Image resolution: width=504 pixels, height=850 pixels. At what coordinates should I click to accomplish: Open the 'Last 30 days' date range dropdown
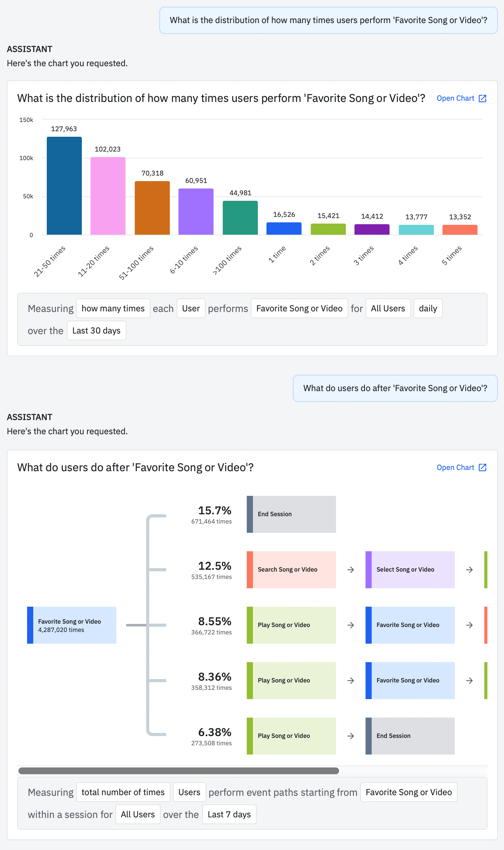[96, 331]
